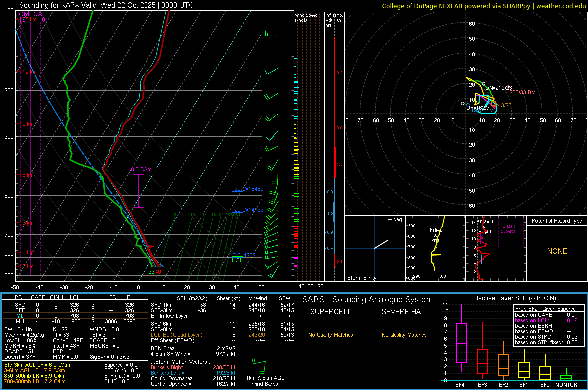Select the Theta-E v. Pres plot
588x390 pixels.
pos(435,248)
